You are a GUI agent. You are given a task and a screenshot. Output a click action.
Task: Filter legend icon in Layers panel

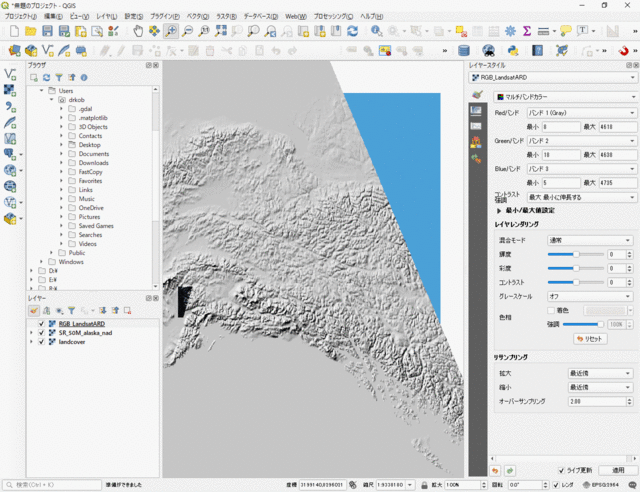[x=71, y=311]
